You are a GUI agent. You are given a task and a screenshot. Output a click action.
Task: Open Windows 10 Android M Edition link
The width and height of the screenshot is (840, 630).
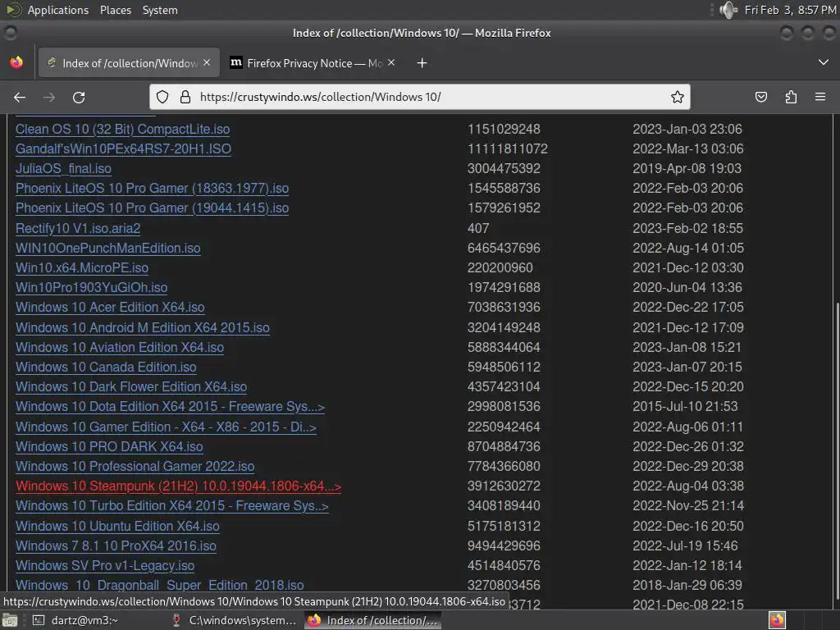pyautogui.click(x=143, y=327)
